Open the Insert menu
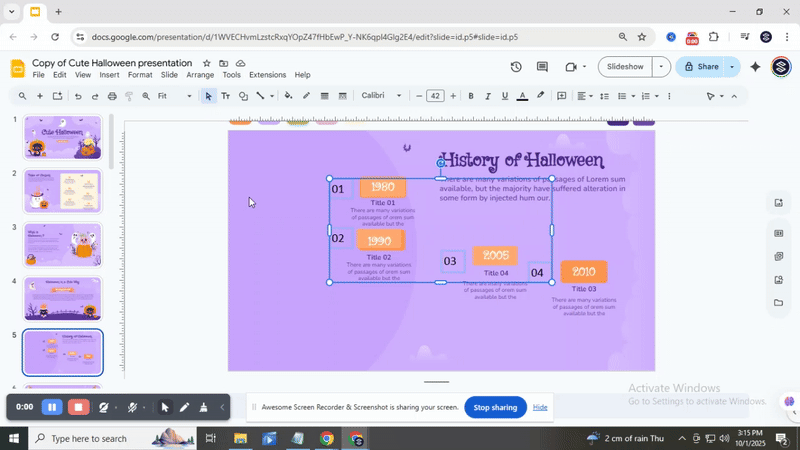 coord(109,75)
